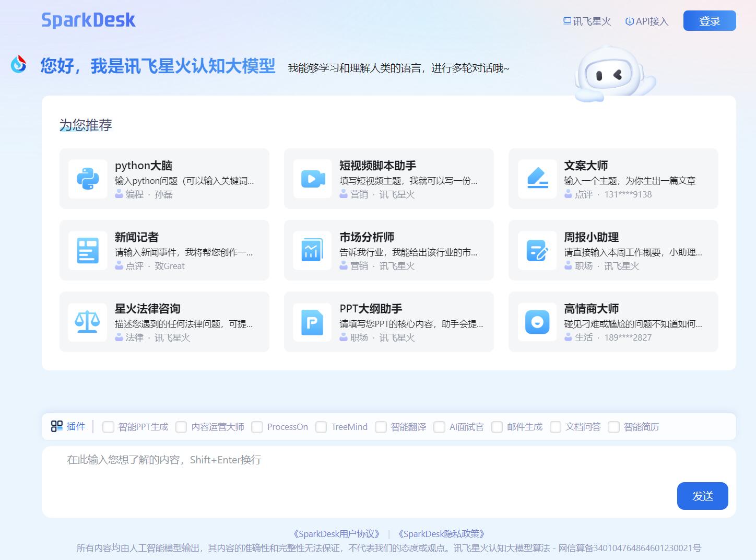756x560 pixels.
Task: Click the 短视频脚本助手 video camera icon
Action: (x=312, y=179)
